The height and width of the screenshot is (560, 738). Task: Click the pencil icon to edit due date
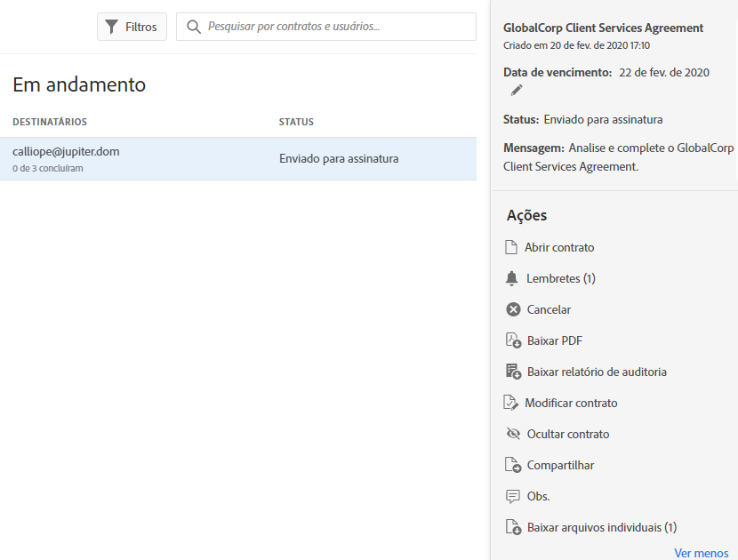[517, 91]
